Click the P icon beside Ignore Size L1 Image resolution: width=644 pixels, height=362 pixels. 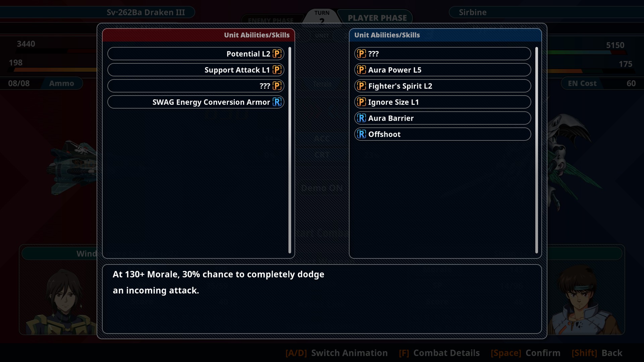pyautogui.click(x=361, y=102)
